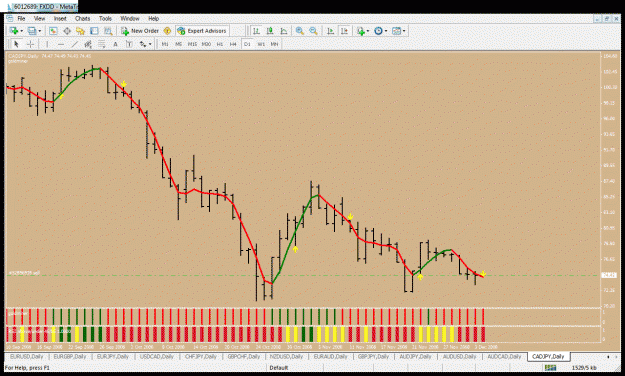
Task: Expand the Templates dropdown arrow
Action: coord(404,31)
